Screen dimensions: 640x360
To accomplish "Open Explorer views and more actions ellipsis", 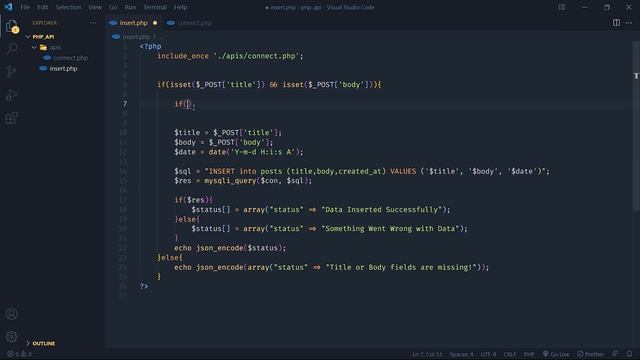I will [93, 23].
